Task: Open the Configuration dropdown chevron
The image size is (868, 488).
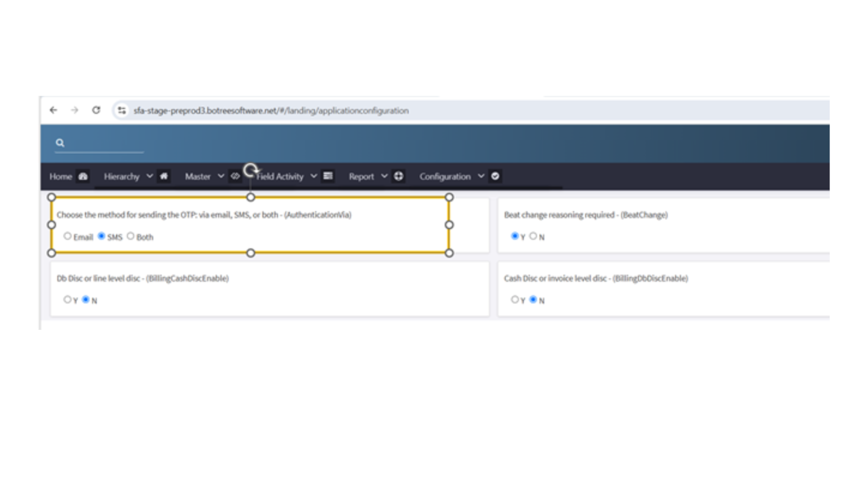Action: 481,176
